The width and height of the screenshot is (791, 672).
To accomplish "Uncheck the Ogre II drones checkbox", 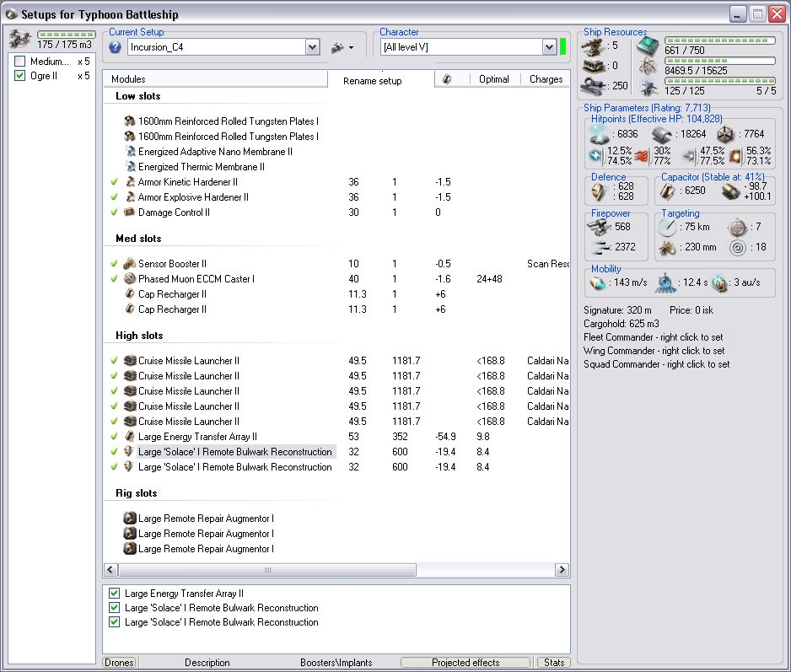I will click(x=20, y=76).
